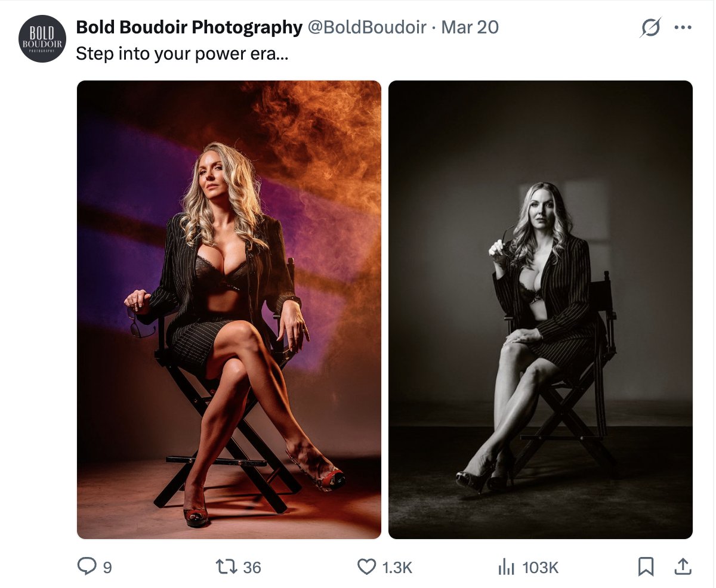716x588 pixels.
Task: Click the repost count 36
Action: (x=252, y=568)
